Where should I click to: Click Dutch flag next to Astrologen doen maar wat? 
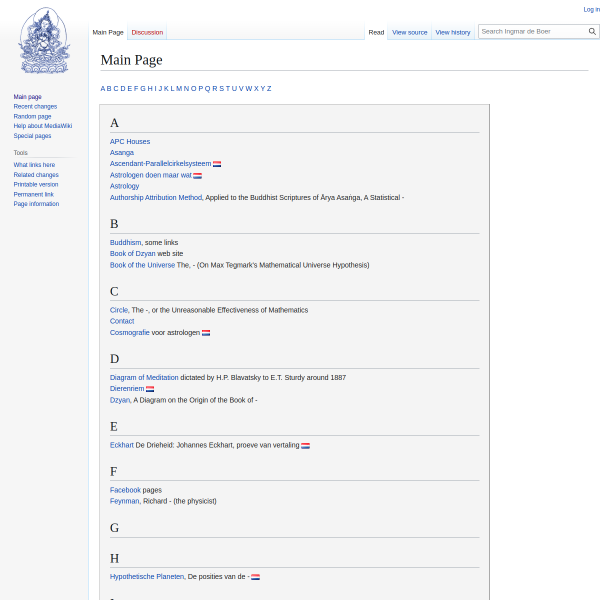197,176
